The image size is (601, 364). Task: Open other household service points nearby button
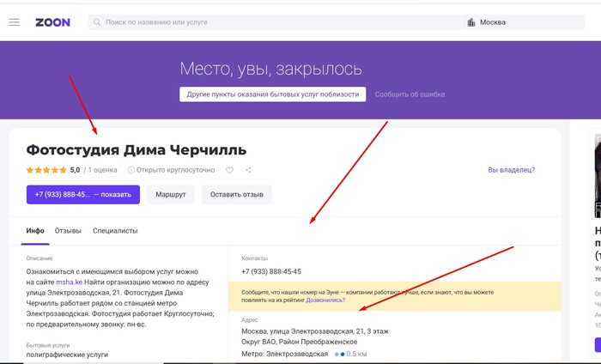pyautogui.click(x=272, y=94)
